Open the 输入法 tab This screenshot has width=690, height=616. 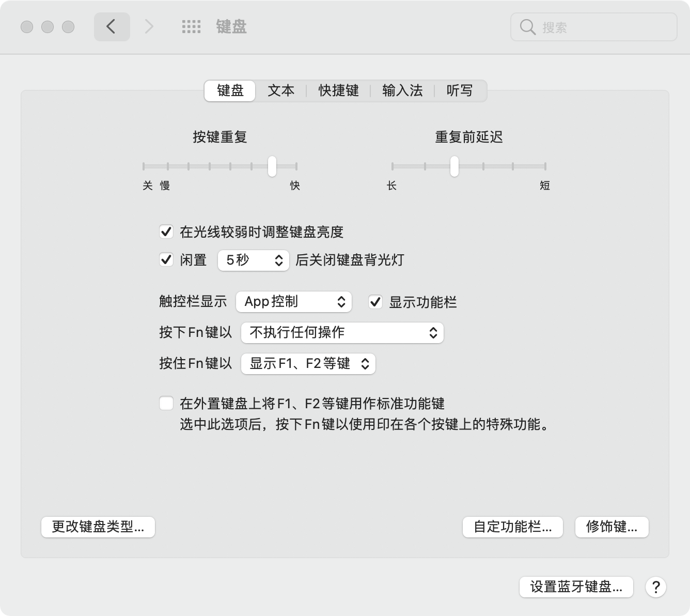(x=402, y=90)
